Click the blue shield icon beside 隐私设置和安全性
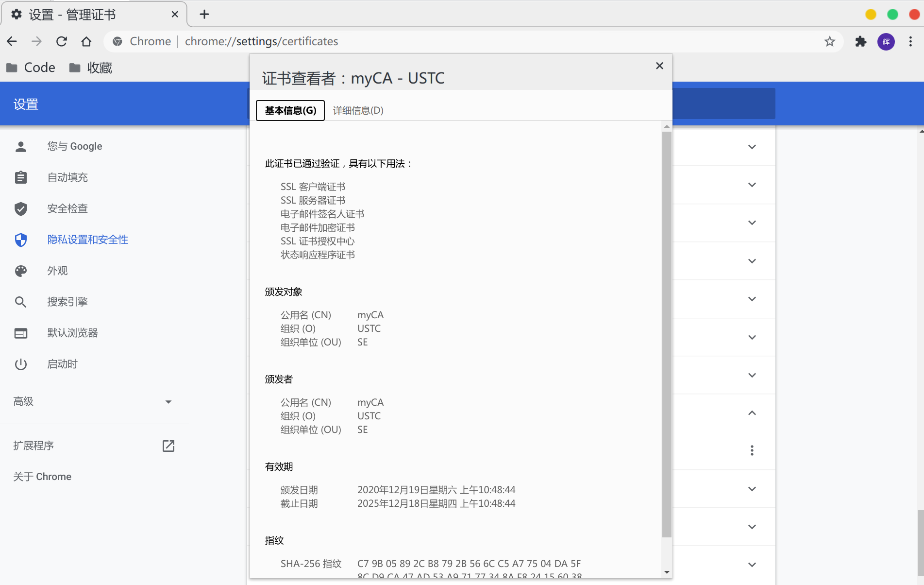924x585 pixels. [x=21, y=240]
